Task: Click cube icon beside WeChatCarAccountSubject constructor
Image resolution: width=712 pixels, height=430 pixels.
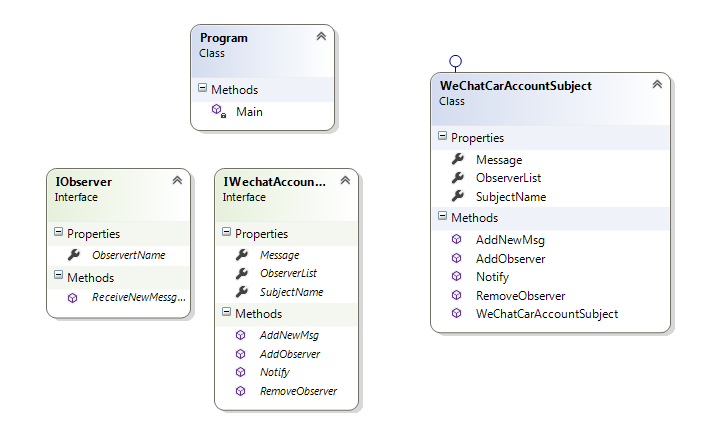Action: point(456,313)
